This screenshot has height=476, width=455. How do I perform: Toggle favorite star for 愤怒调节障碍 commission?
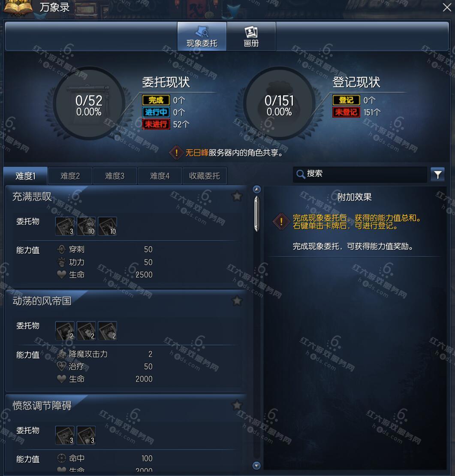click(237, 405)
